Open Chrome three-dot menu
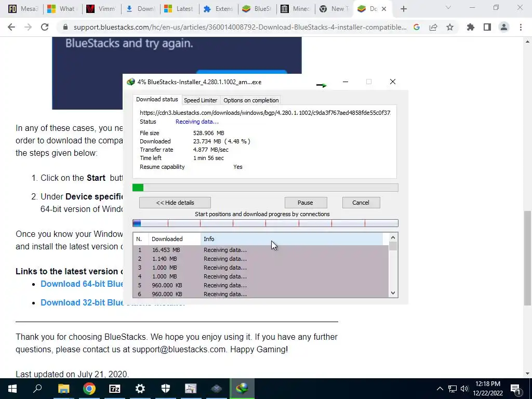Image resolution: width=532 pixels, height=399 pixels. click(521, 27)
